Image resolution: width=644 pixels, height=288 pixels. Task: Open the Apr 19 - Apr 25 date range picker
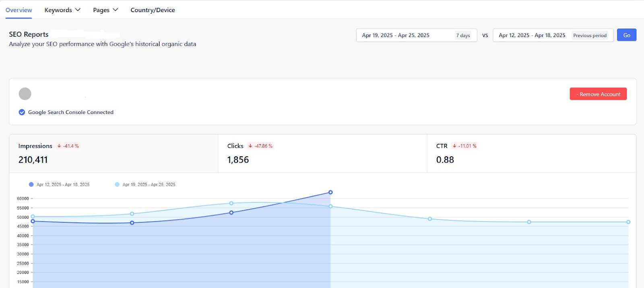417,35
